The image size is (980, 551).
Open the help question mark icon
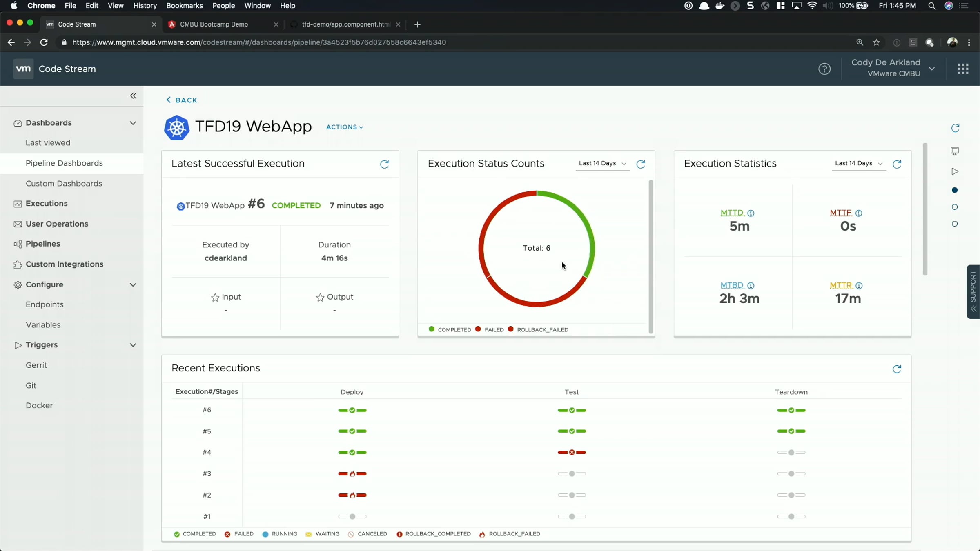[824, 69]
